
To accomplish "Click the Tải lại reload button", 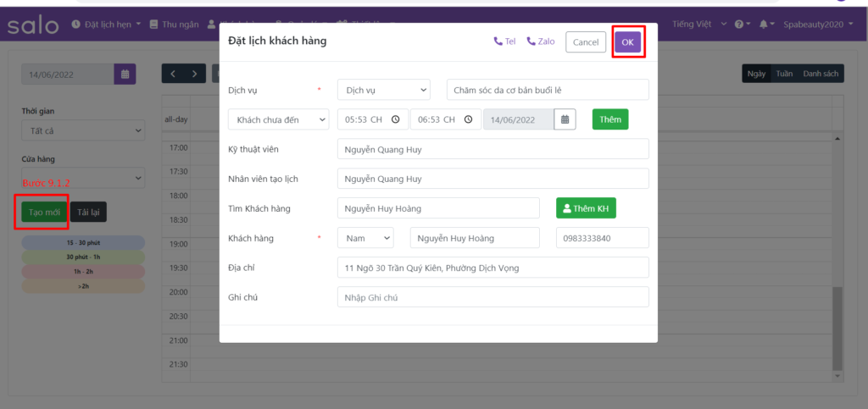I will pyautogui.click(x=88, y=213).
